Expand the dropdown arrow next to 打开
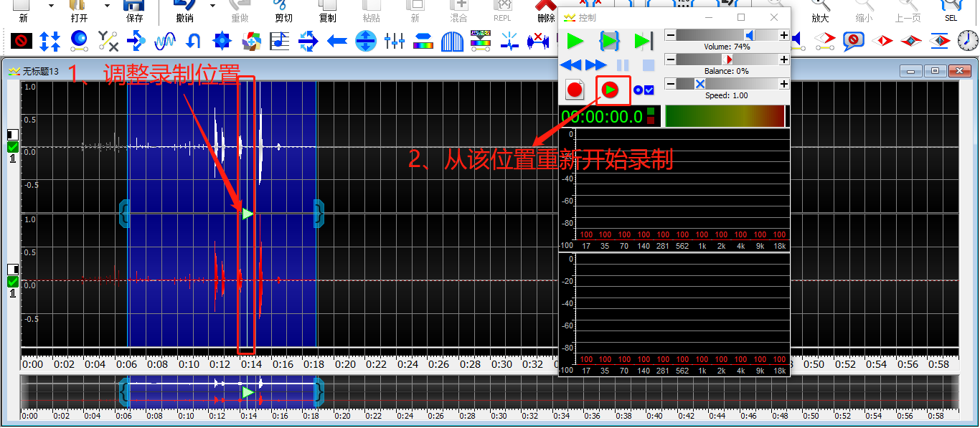Viewport: 980px width, 428px height. (x=108, y=6)
